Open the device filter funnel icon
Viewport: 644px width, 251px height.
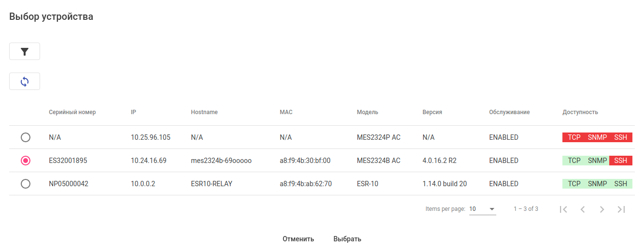25,51
